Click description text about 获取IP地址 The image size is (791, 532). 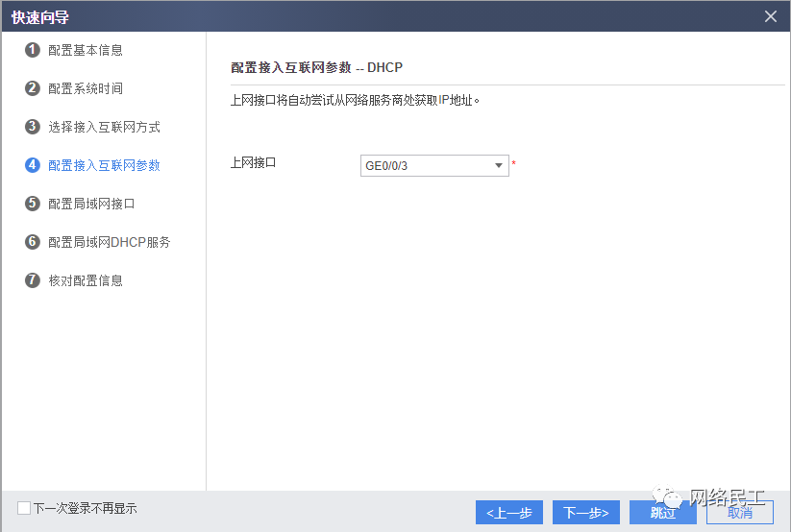click(355, 100)
